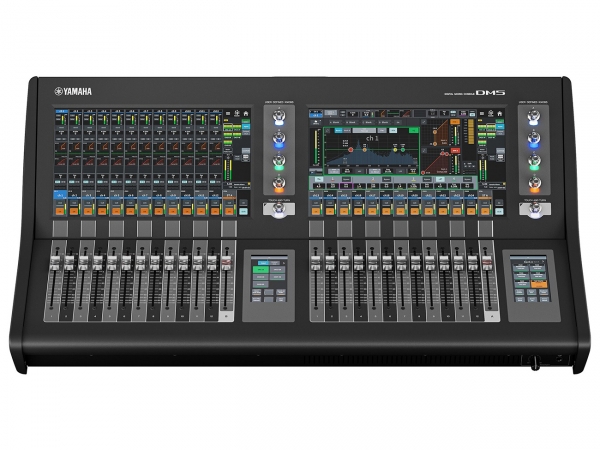Select the blue-lit knob, left user-defined knobs
This screenshot has height=450, width=600.
[279, 139]
